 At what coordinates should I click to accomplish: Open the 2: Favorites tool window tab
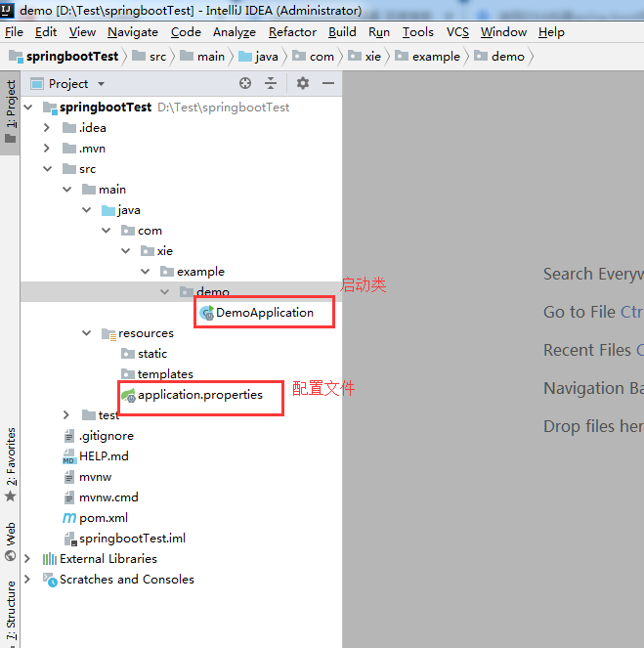point(11,464)
